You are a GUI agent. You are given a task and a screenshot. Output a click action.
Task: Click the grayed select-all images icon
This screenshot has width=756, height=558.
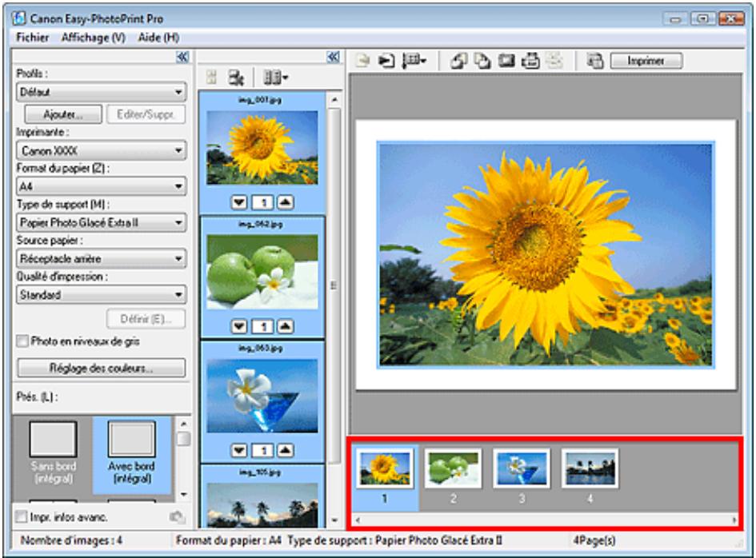212,78
